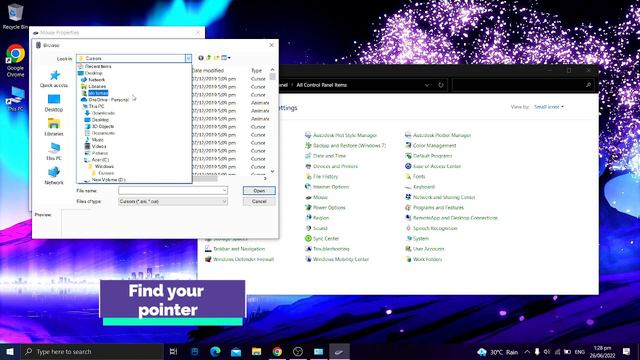Screen dimensions: 640x360
Task: Select Network in Browse places bar
Action: [x=54, y=176]
